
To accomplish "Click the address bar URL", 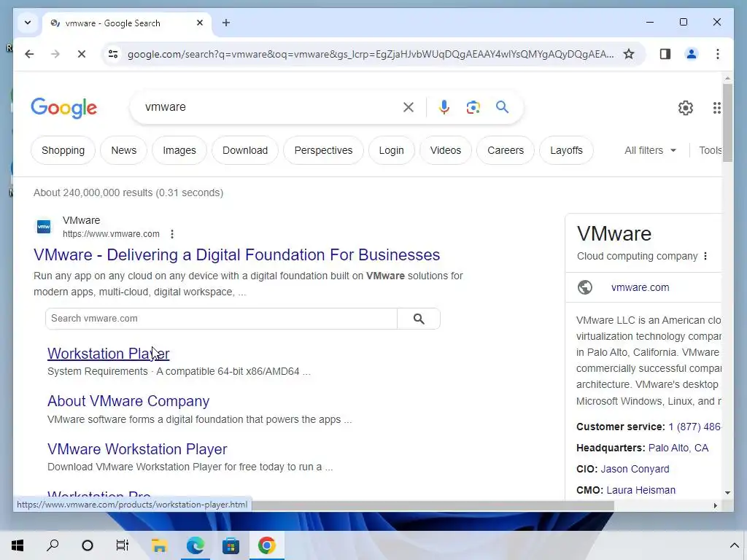I will [x=370, y=54].
